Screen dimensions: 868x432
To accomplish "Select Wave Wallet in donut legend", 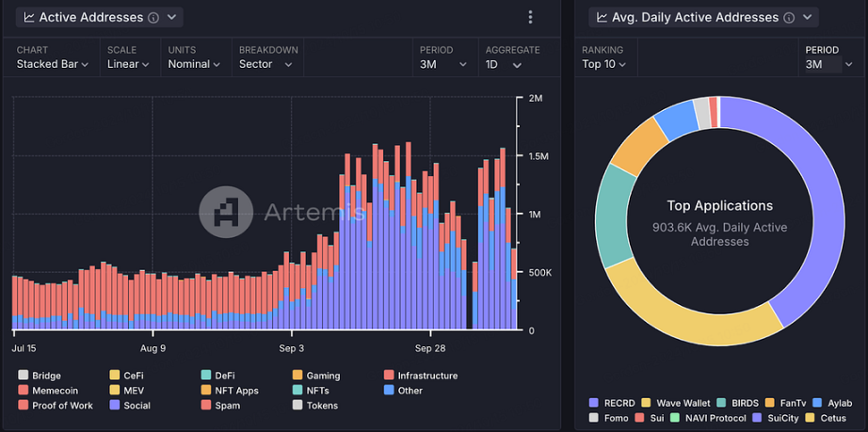I will [x=676, y=403].
